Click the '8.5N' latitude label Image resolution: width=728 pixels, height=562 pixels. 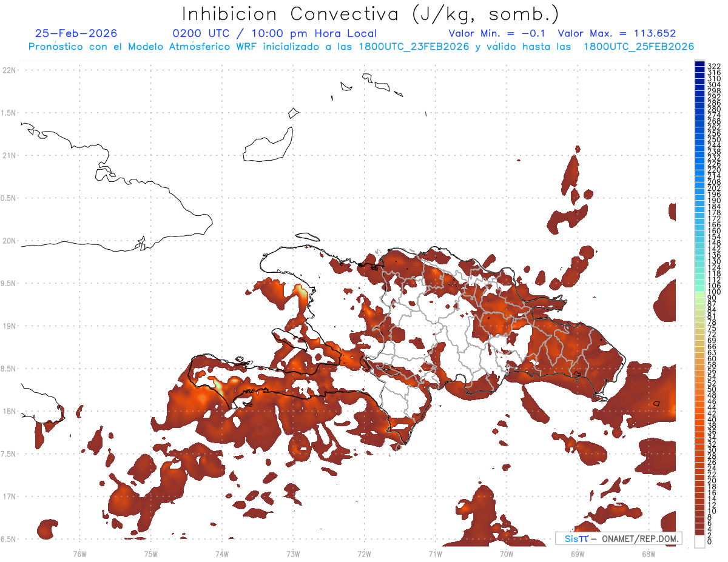coord(9,369)
